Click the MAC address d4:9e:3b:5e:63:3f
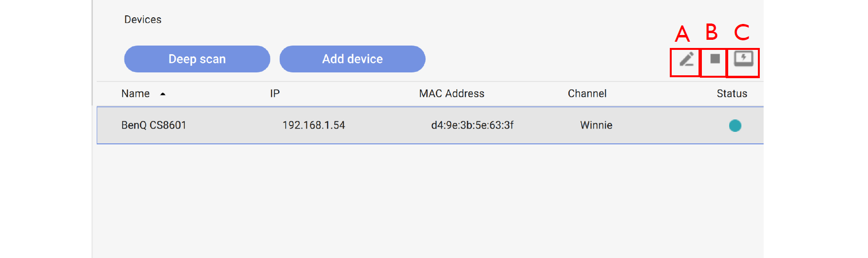 472,125
